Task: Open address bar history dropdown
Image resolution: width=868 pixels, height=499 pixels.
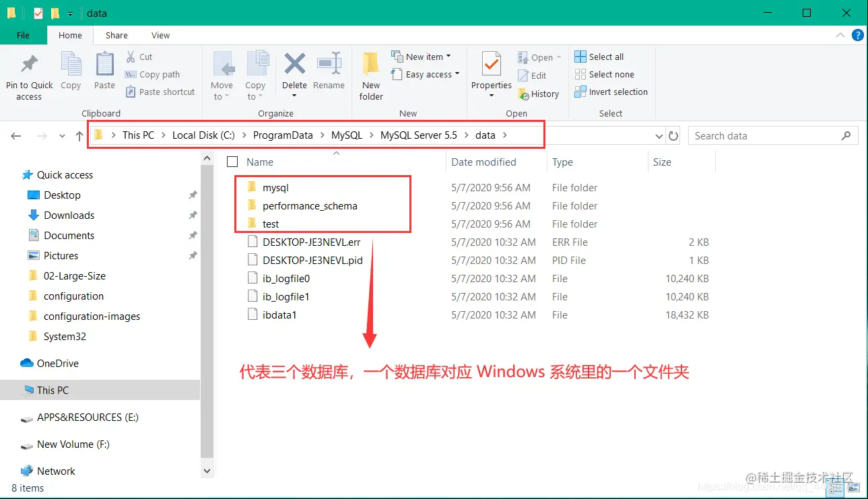Action: click(659, 136)
